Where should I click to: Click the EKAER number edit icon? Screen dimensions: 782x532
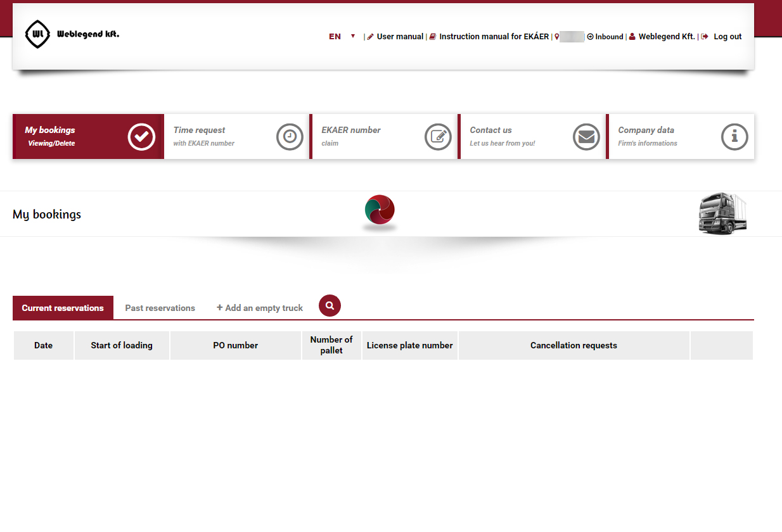[438, 137]
